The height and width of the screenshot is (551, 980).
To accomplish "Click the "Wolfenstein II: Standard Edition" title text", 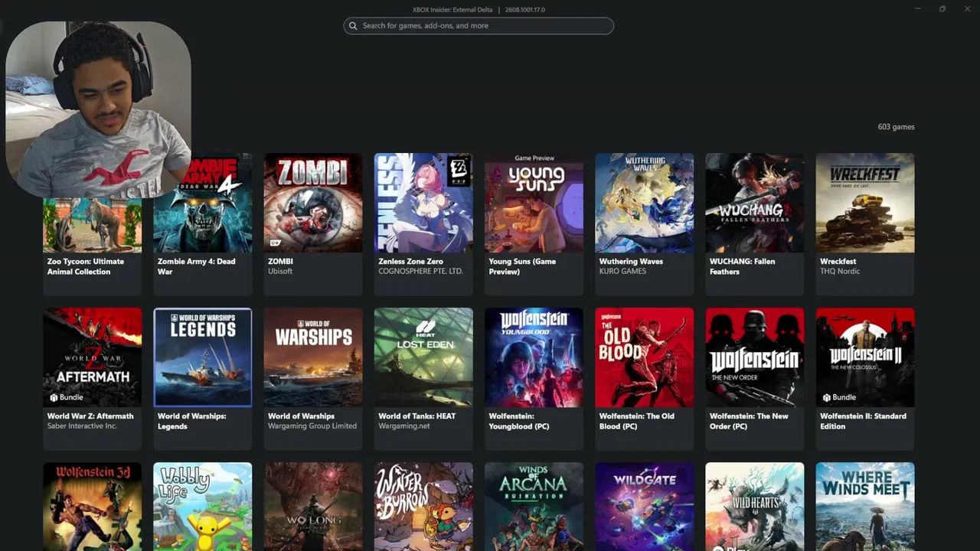I will [863, 421].
